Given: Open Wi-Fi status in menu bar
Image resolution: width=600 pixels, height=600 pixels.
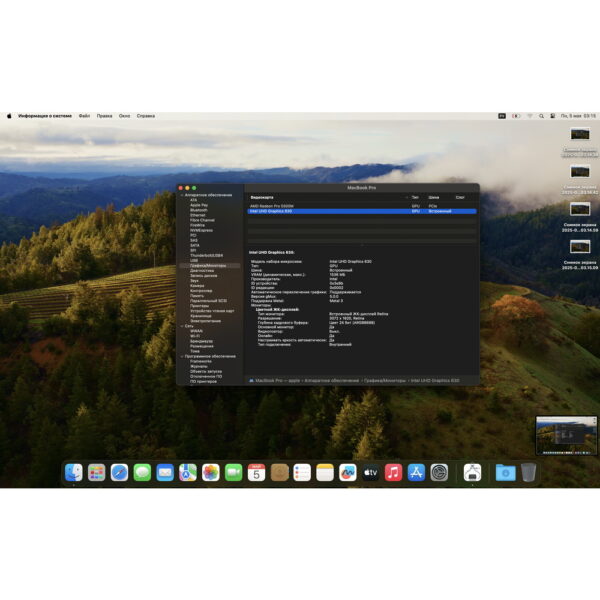Looking at the screenshot, I should click(530, 116).
